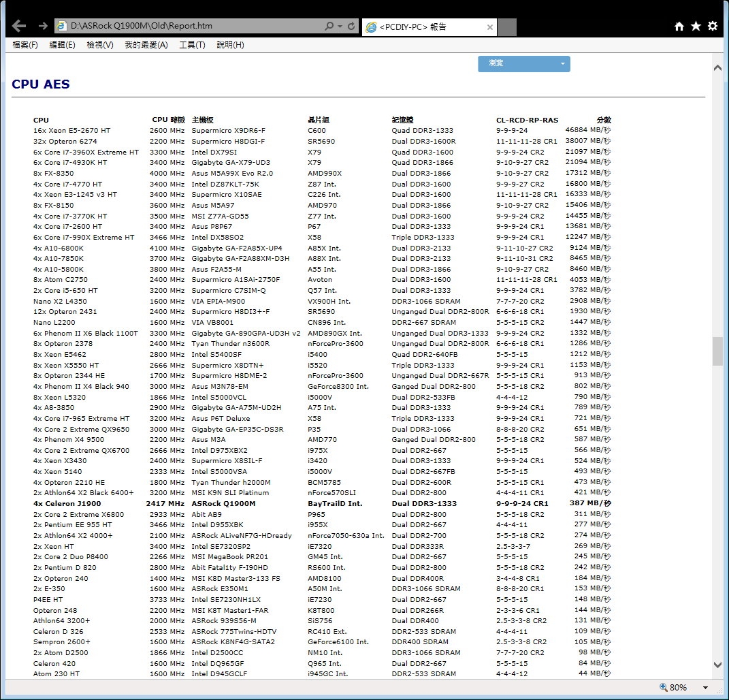The image size is (729, 700).
Task: Click 2x Athlon64 X2 Black 6400+
Action: pos(83,493)
